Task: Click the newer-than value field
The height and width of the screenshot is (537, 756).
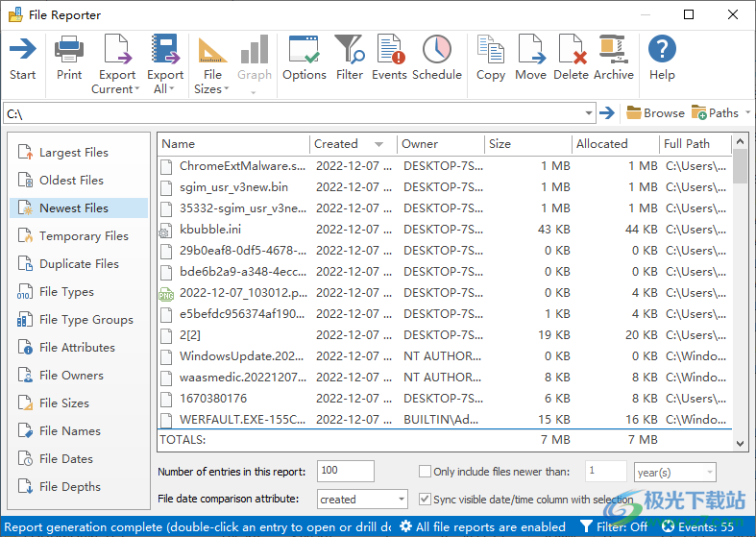Action: 605,471
